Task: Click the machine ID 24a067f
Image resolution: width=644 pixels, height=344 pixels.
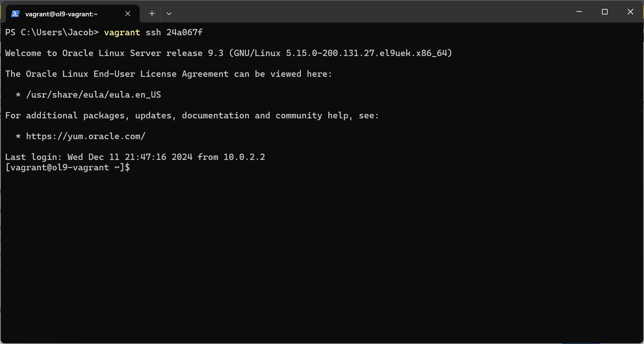Action: tap(184, 33)
